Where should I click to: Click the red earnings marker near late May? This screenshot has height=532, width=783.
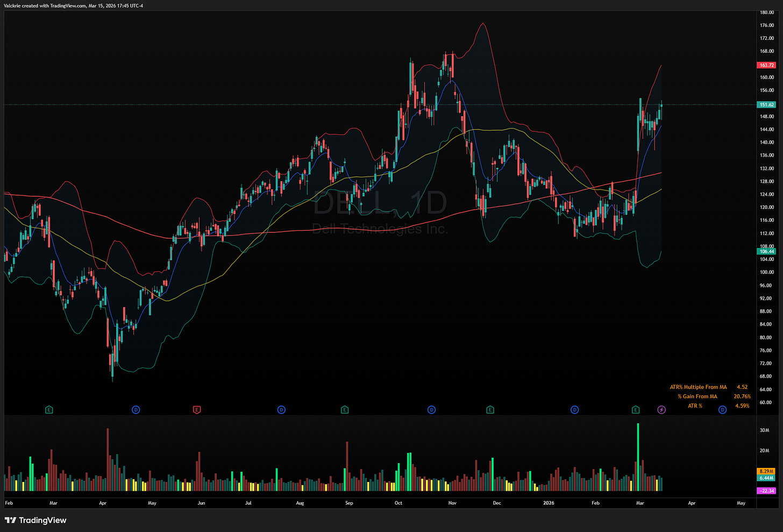point(197,410)
